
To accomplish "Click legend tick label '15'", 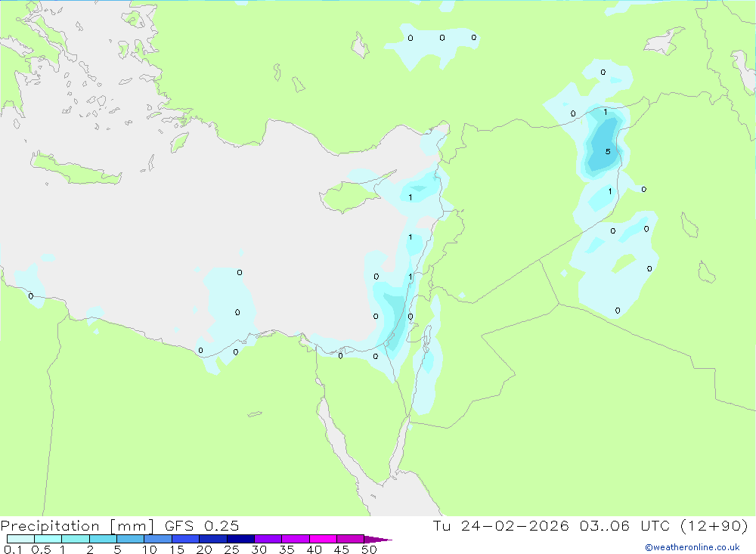I will [x=176, y=549].
